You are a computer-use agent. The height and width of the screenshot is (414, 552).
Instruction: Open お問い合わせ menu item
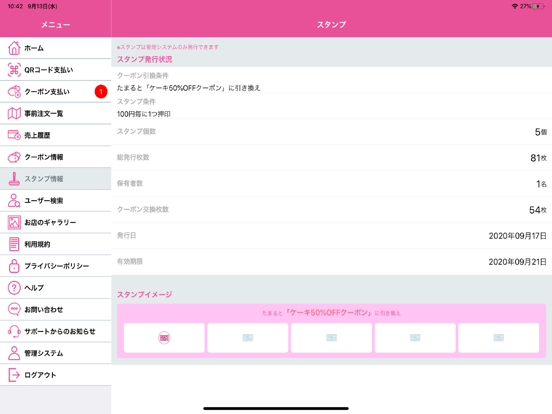(x=56, y=309)
